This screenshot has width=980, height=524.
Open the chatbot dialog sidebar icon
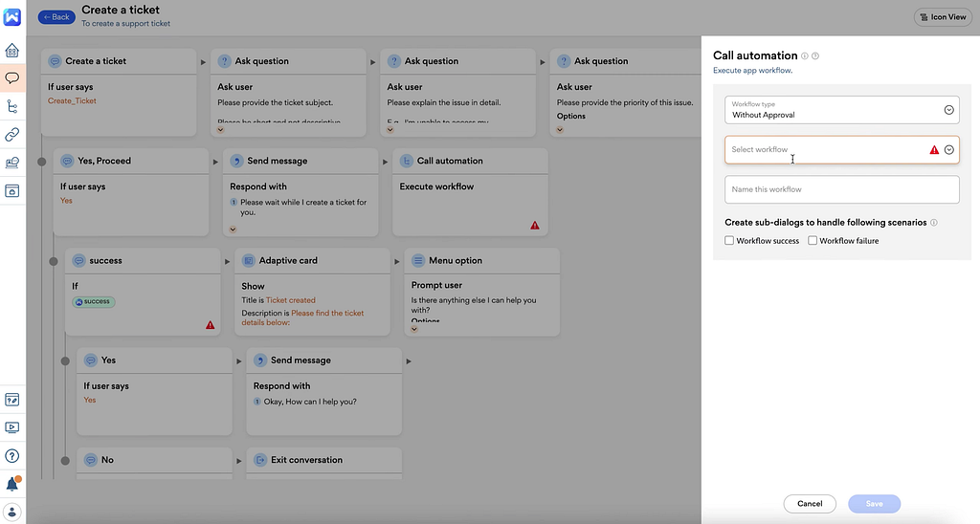tap(11, 78)
